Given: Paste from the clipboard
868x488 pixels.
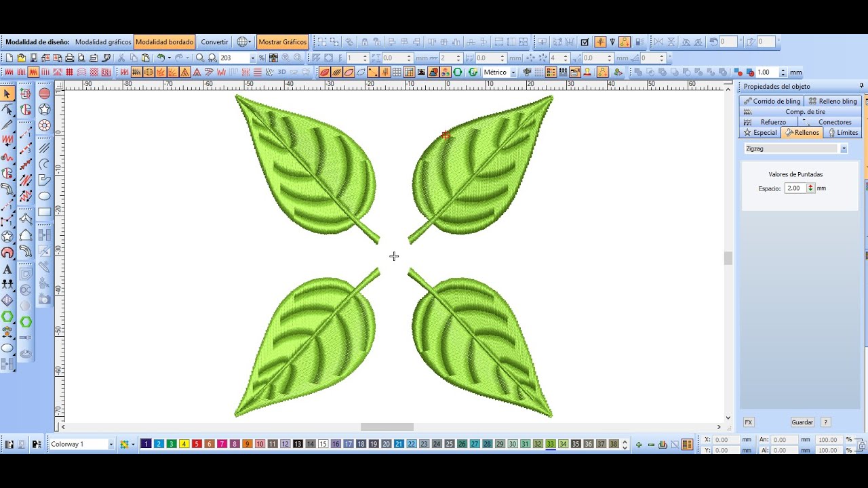Looking at the screenshot, I should (x=146, y=58).
